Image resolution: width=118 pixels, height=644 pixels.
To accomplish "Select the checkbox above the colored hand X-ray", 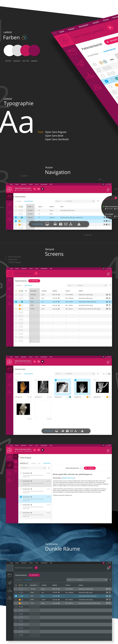I will coord(17,380).
